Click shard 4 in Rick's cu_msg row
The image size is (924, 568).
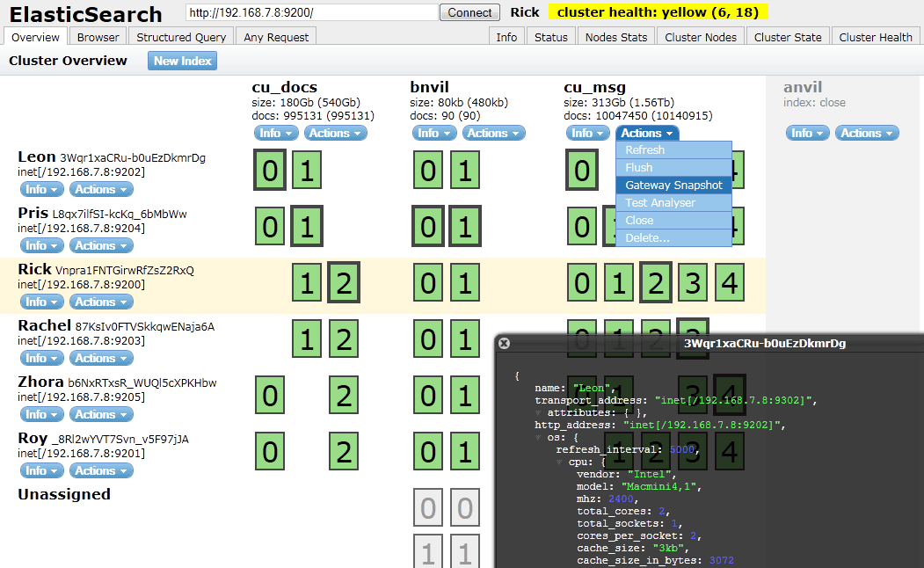(729, 283)
